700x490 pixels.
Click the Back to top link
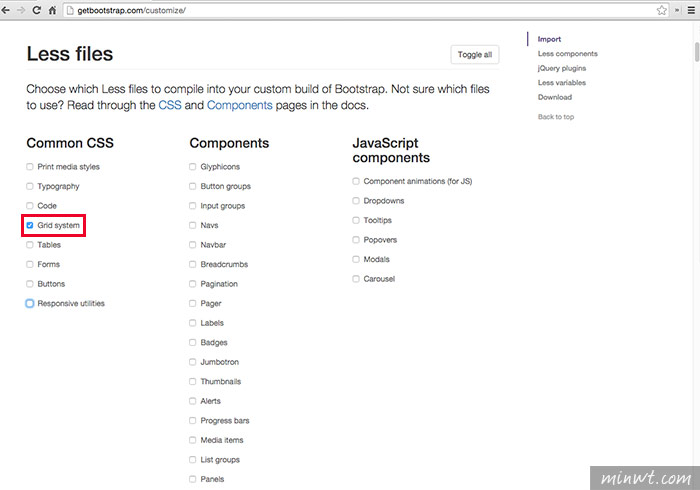coord(556,117)
